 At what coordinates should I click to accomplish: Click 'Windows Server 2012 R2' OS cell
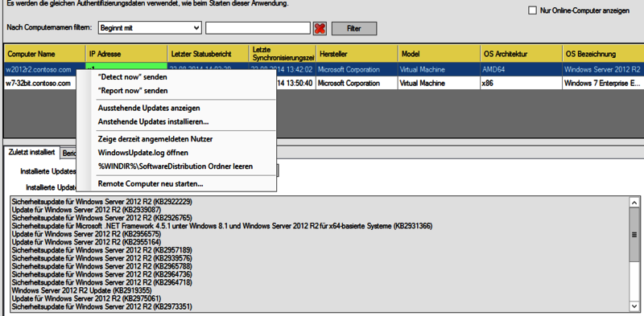(x=603, y=69)
